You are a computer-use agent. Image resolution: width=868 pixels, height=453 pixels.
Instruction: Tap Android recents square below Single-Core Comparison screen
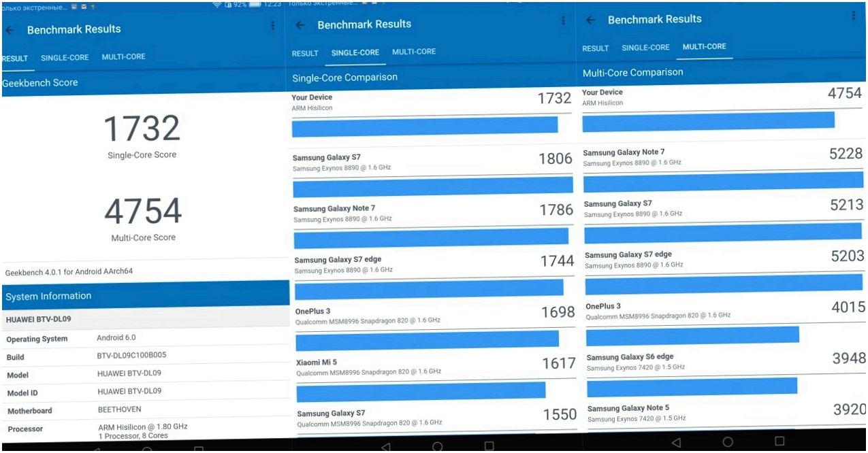coord(489,446)
